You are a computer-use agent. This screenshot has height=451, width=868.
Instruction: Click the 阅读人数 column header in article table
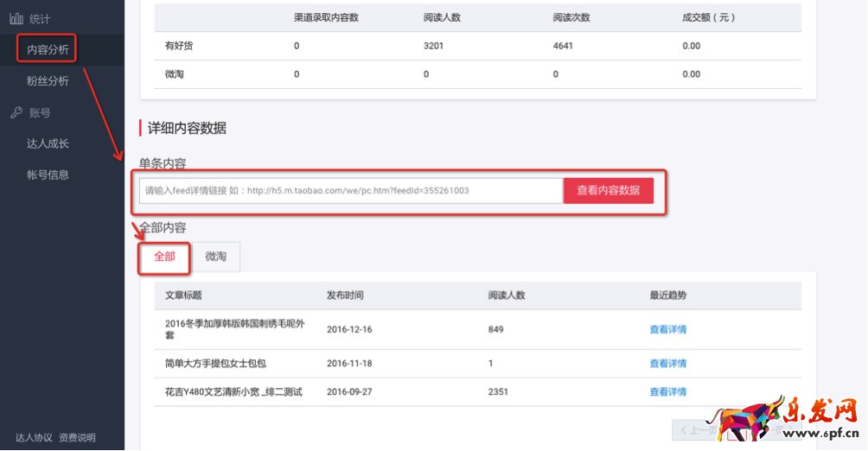(507, 295)
